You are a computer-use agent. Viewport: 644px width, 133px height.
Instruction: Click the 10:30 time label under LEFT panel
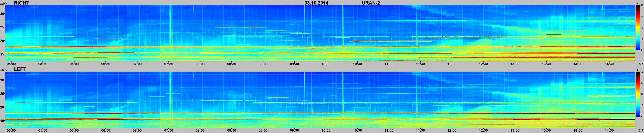(358, 131)
